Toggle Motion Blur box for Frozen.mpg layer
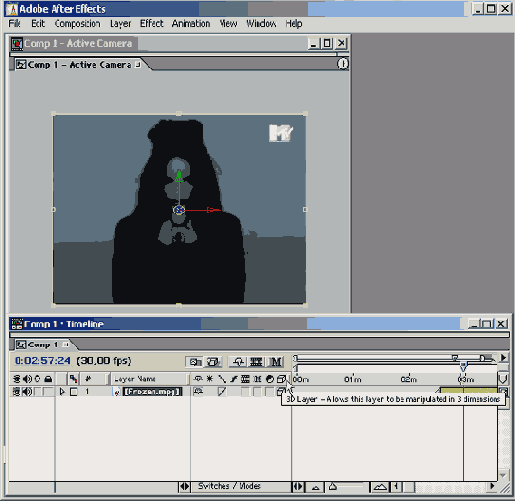Screen dimensions: 515x501 coord(257,392)
